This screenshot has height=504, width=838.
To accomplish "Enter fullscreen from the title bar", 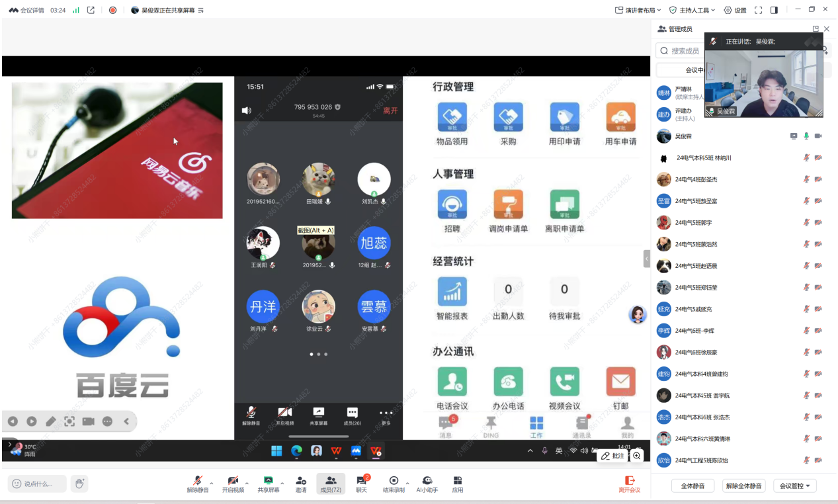I will pyautogui.click(x=757, y=10).
